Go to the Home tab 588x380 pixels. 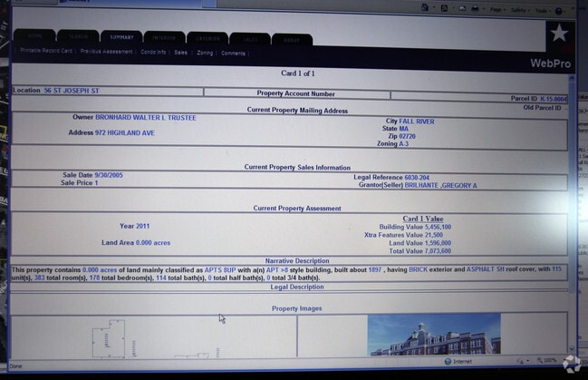[34, 37]
